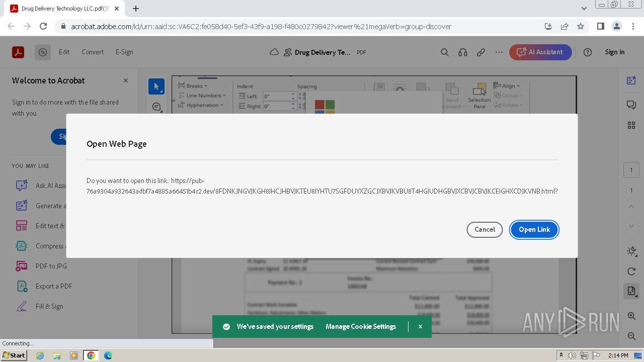Image resolution: width=644 pixels, height=362 pixels.
Task: Click the cloud storage icon beside the title
Action: tap(274, 52)
